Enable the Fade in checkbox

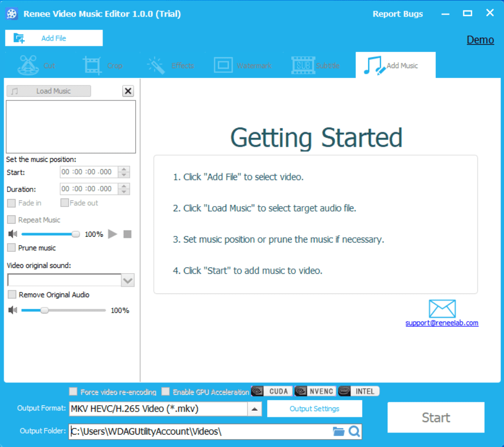click(11, 203)
